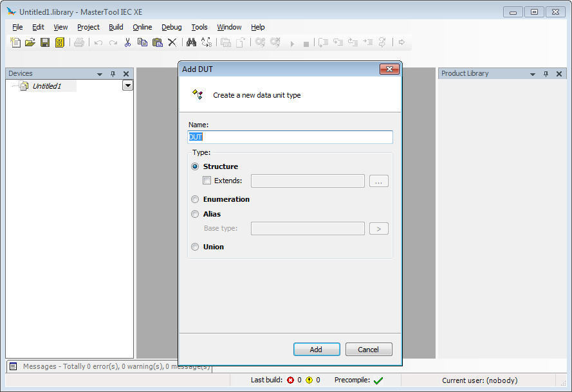This screenshot has width=572, height=392.
Task: Open the Help menu
Action: tap(257, 27)
